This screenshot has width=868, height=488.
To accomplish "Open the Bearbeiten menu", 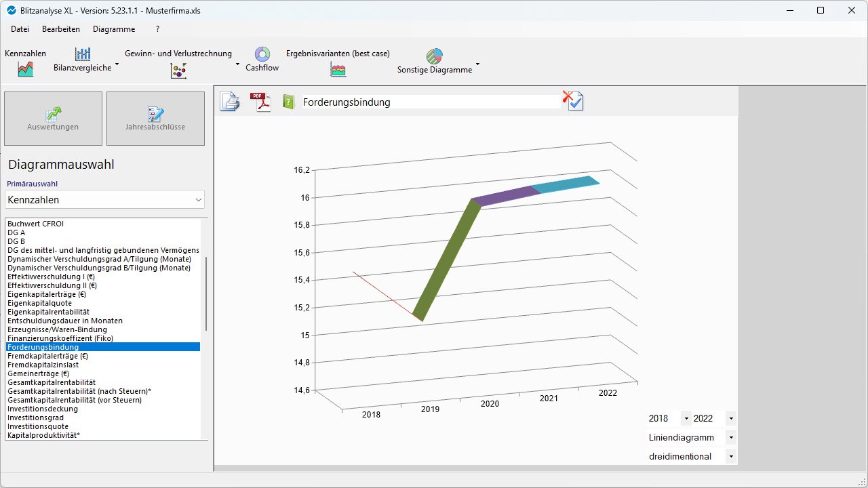I will (x=61, y=29).
